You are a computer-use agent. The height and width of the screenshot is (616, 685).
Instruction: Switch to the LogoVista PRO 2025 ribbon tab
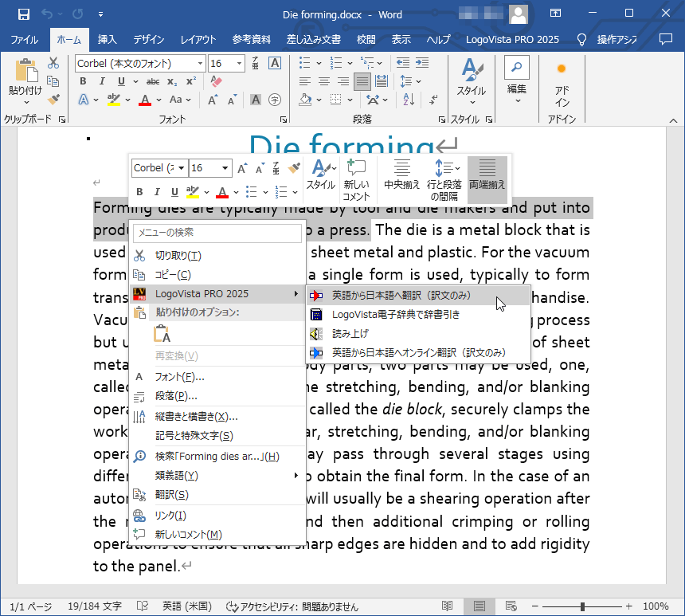coord(512,40)
